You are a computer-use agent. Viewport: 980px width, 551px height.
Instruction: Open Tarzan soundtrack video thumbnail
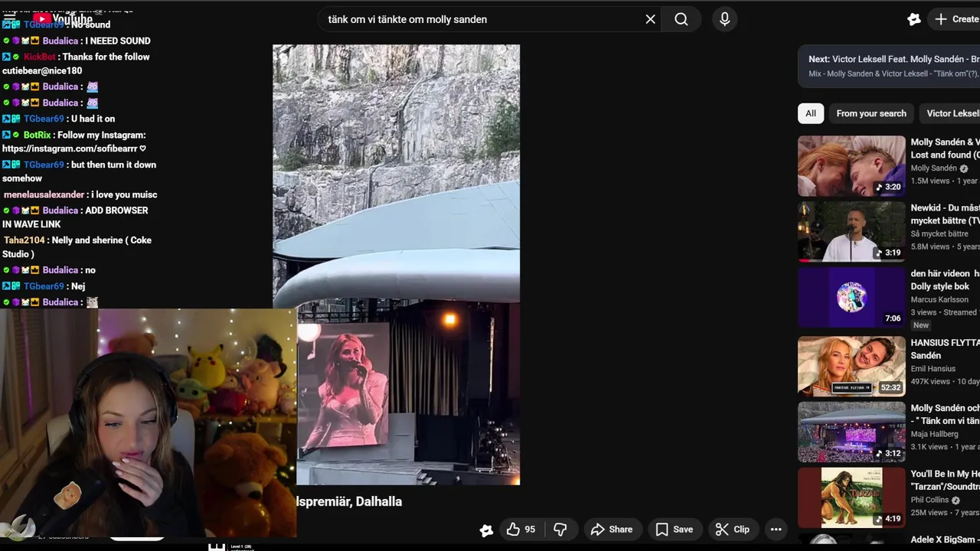[851, 498]
